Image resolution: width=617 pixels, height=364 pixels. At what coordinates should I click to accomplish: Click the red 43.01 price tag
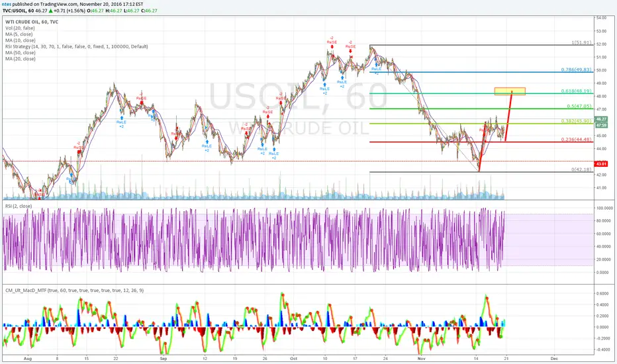601,163
